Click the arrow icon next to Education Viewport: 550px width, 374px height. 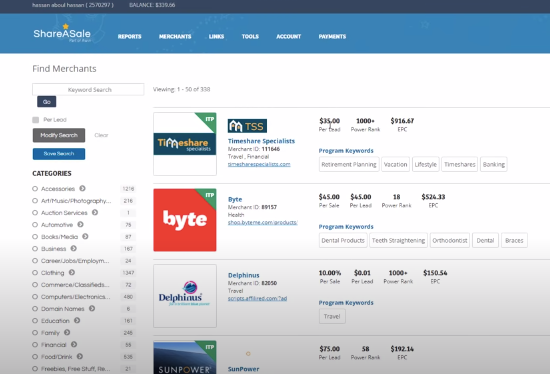tap(77, 320)
